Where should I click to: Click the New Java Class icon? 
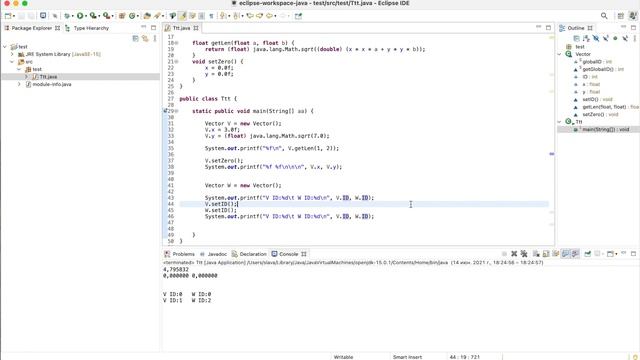(x=132, y=16)
